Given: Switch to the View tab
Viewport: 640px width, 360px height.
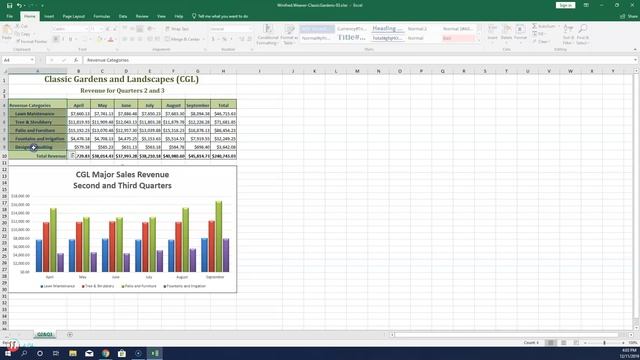Looking at the screenshot, I should pyautogui.click(x=162, y=16).
